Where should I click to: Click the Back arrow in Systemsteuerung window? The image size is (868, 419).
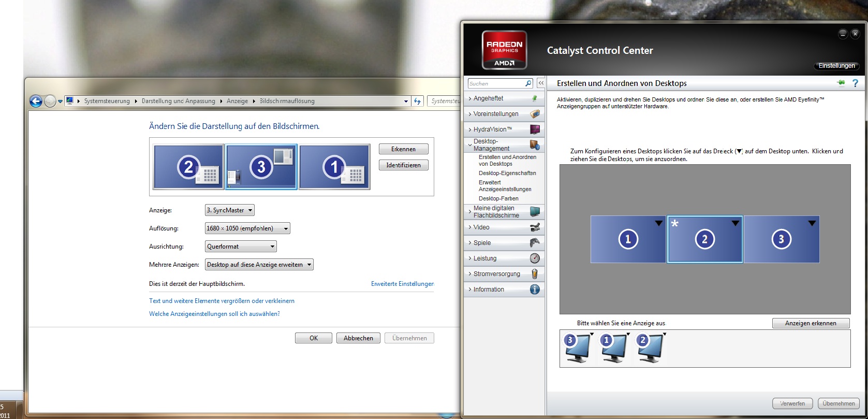(36, 101)
